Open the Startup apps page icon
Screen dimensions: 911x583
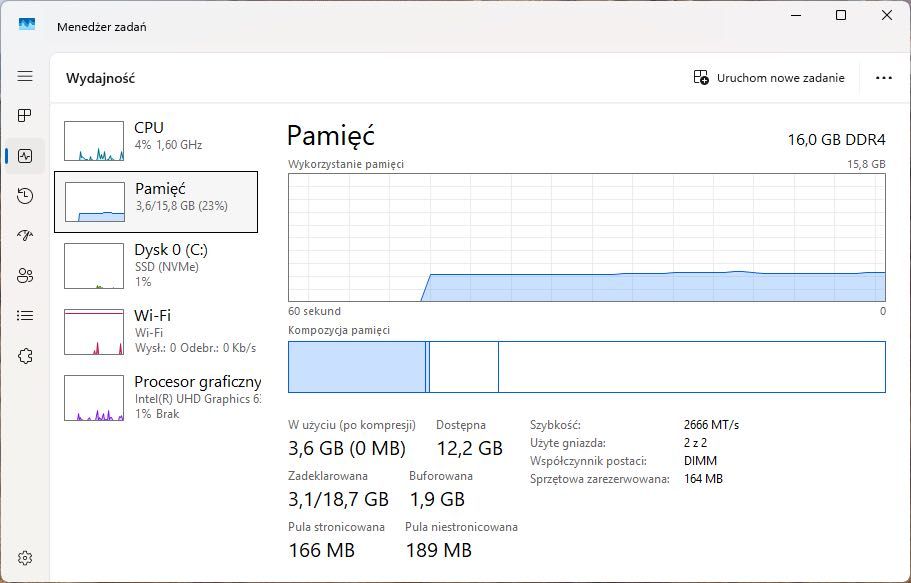tap(25, 235)
